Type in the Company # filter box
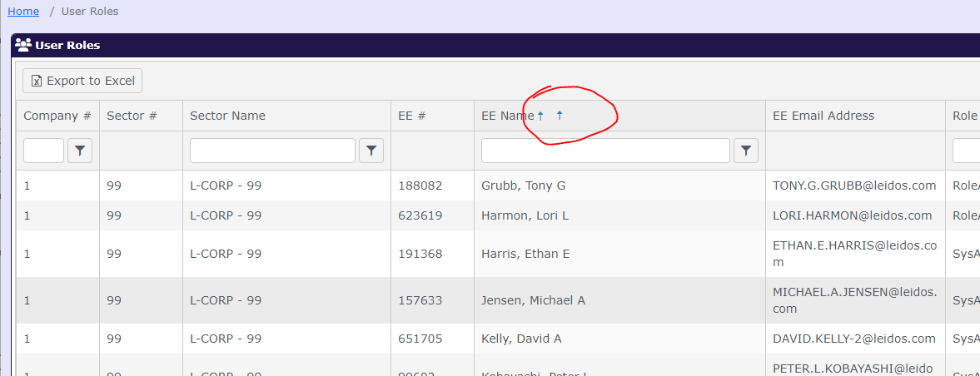Image resolution: width=980 pixels, height=376 pixels. (43, 151)
